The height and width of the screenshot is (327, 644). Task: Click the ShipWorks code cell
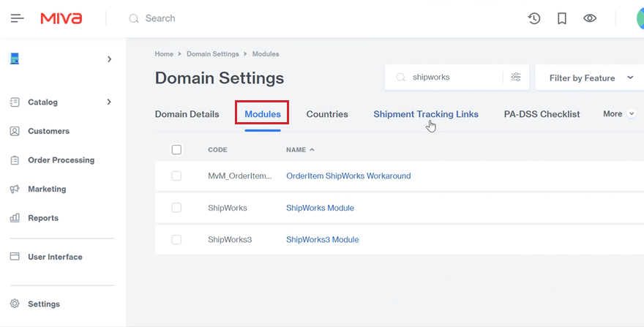tap(228, 208)
